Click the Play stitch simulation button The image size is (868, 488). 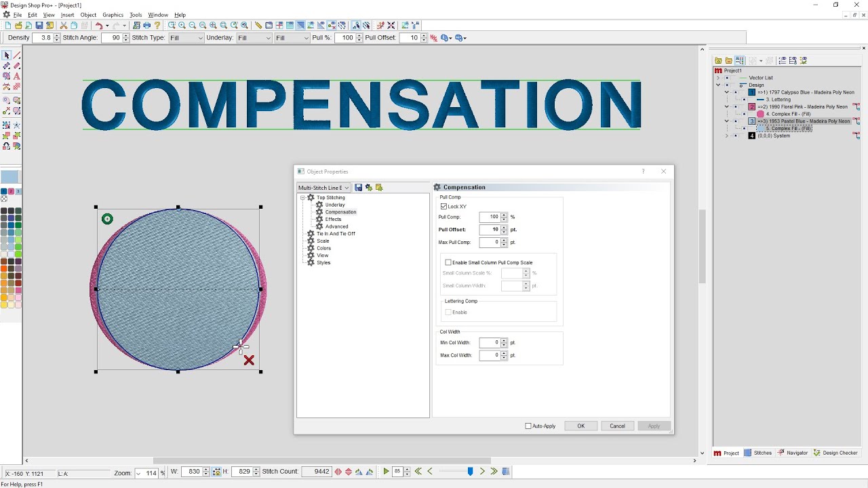pyautogui.click(x=386, y=472)
